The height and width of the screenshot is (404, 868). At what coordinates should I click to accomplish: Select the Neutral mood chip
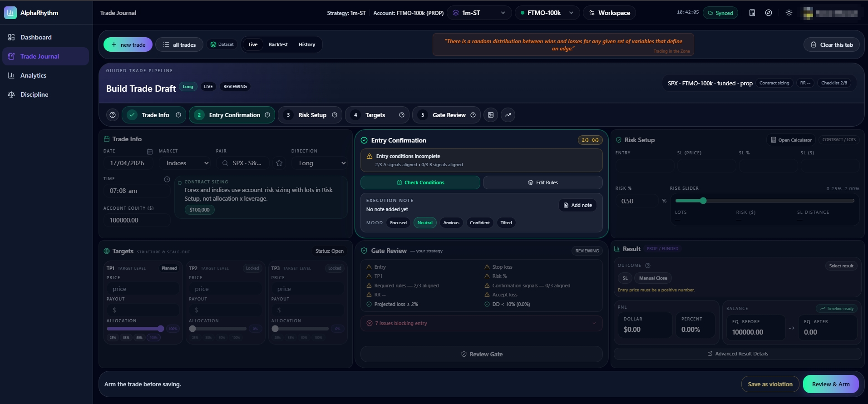point(425,223)
